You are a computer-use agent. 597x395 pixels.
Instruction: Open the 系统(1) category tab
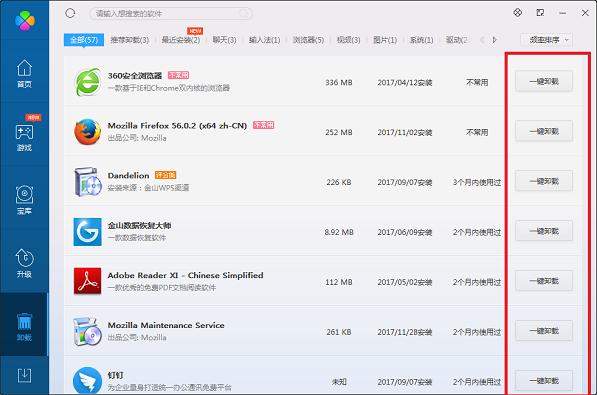[x=421, y=40]
